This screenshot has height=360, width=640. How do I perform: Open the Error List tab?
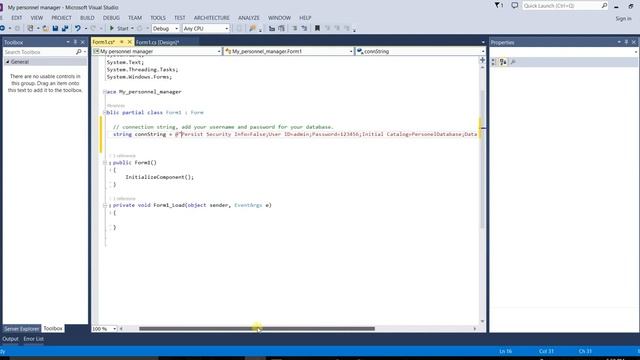(x=33, y=339)
